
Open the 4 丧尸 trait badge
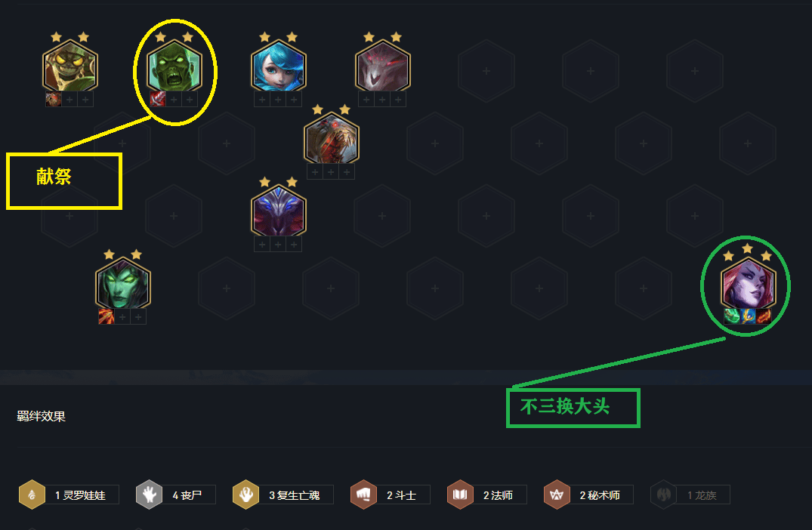coord(175,495)
